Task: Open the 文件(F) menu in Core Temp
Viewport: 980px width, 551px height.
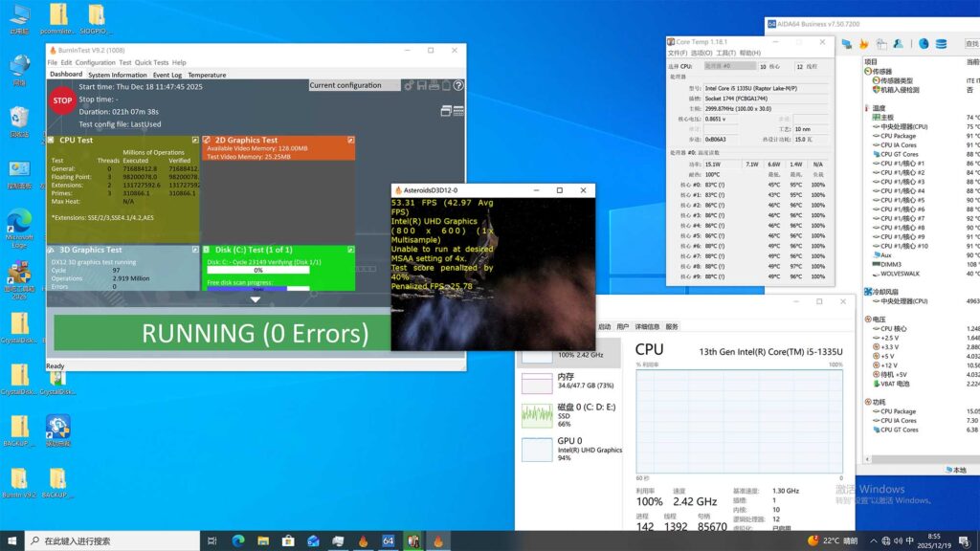Action: 678,54
